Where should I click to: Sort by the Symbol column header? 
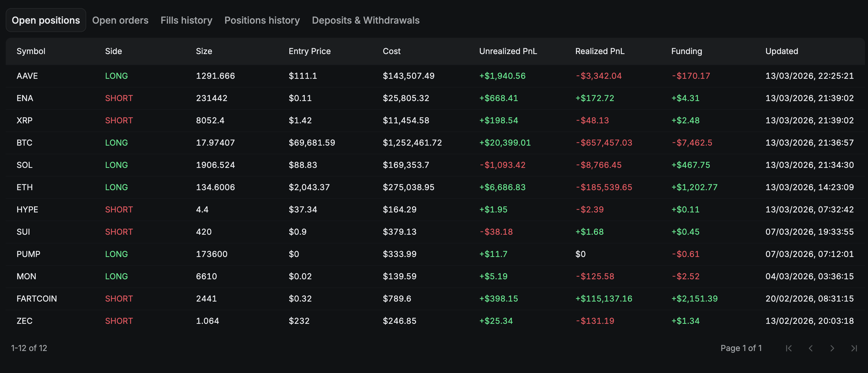[x=31, y=51]
